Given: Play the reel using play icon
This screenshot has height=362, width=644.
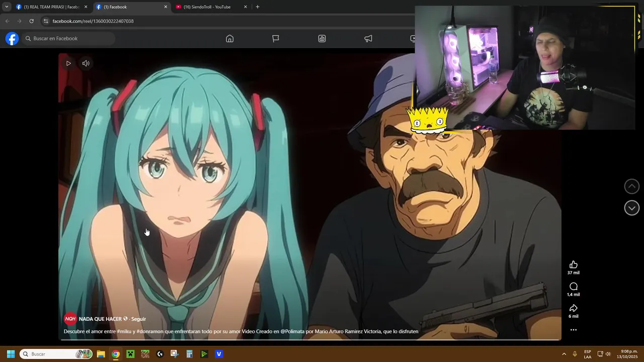Looking at the screenshot, I should (x=68, y=63).
